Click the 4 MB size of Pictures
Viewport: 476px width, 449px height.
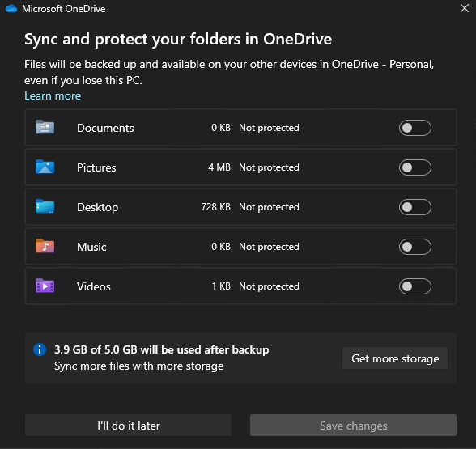coord(219,167)
